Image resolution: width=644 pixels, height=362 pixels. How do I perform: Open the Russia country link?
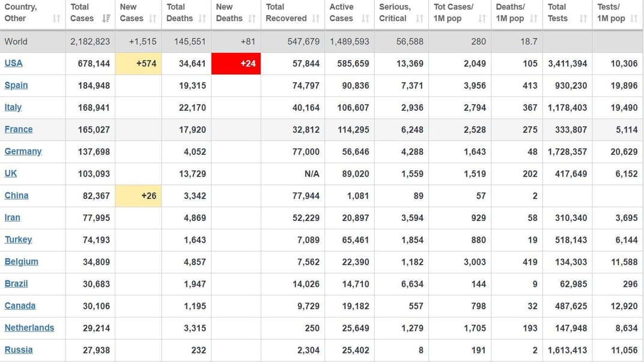coord(19,350)
